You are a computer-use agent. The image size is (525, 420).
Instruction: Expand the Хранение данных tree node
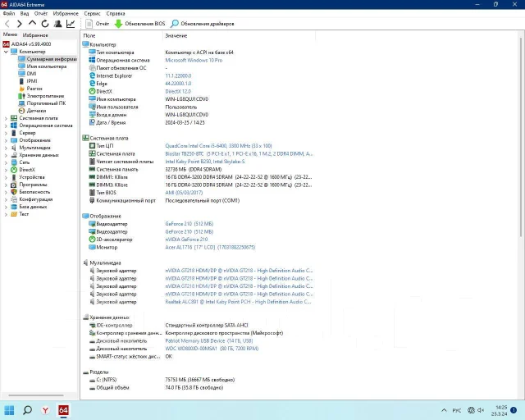pyautogui.click(x=6, y=155)
